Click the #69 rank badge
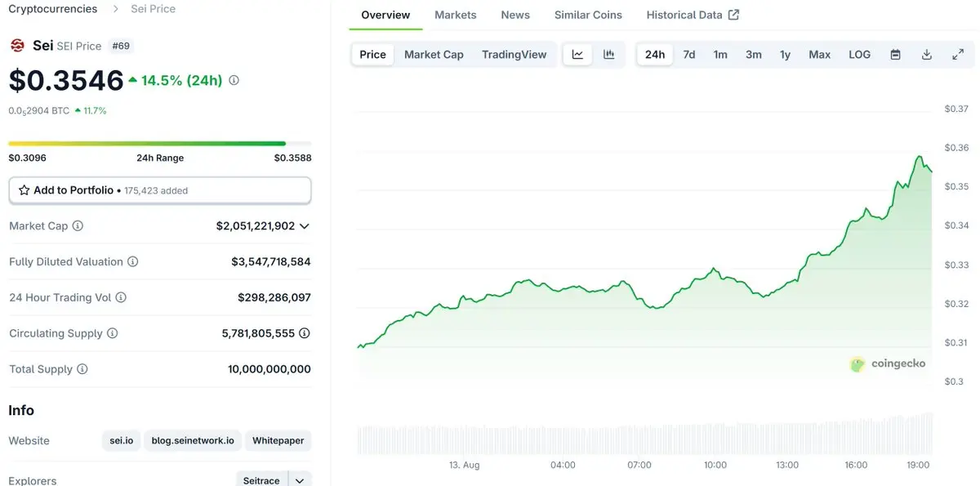980x486 pixels. pyautogui.click(x=121, y=46)
